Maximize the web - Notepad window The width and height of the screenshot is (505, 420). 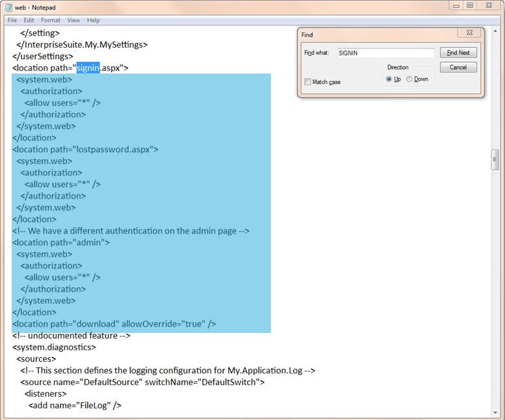click(470, 6)
